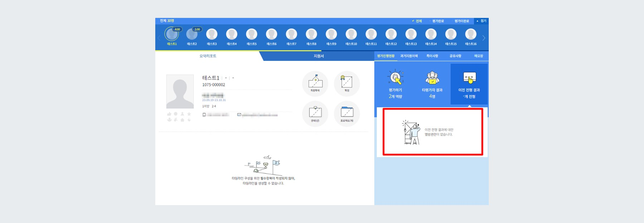
Task: Switch to 지원서 tab
Action: pos(318,56)
